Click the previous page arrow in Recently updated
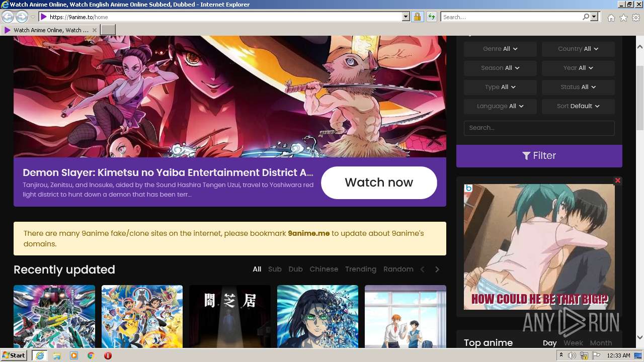This screenshot has height=362, width=644. pyautogui.click(x=423, y=269)
